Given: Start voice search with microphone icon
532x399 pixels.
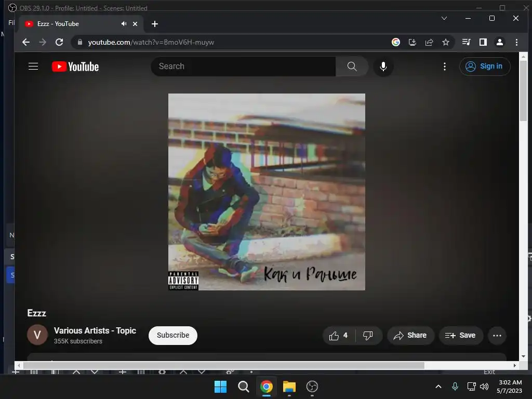Looking at the screenshot, I should (383, 66).
